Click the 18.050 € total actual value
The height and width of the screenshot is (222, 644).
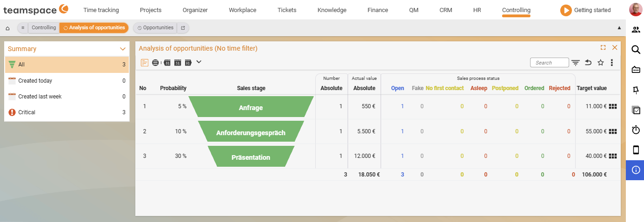tap(369, 175)
